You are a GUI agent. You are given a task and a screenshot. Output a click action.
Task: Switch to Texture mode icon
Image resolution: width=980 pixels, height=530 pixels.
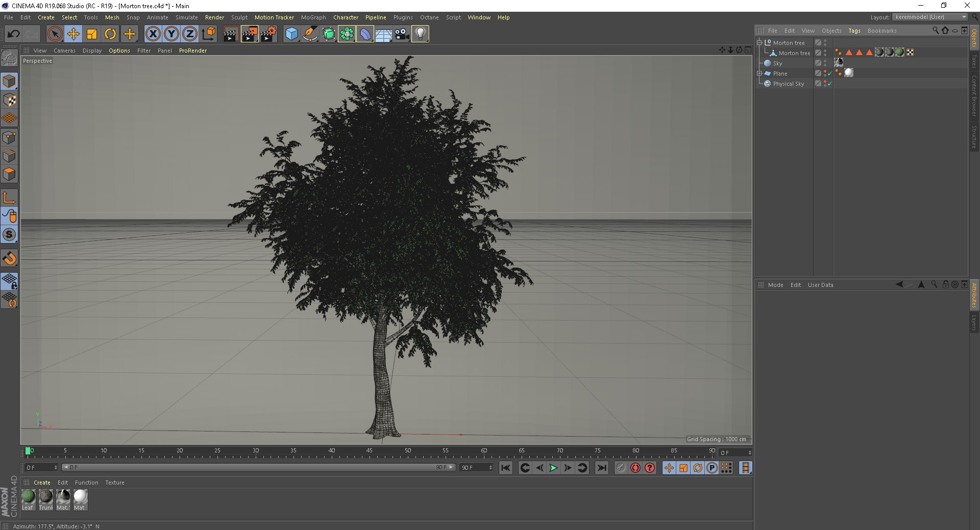tap(9, 100)
